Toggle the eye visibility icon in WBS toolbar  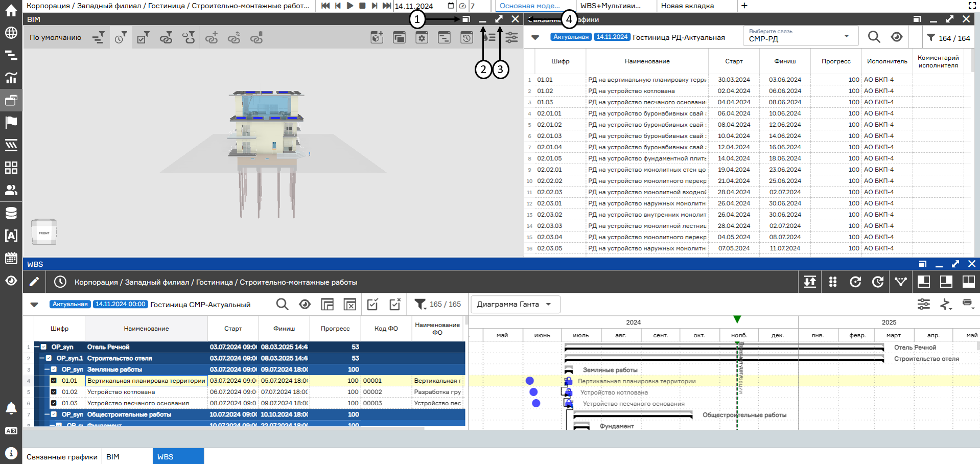tap(305, 305)
